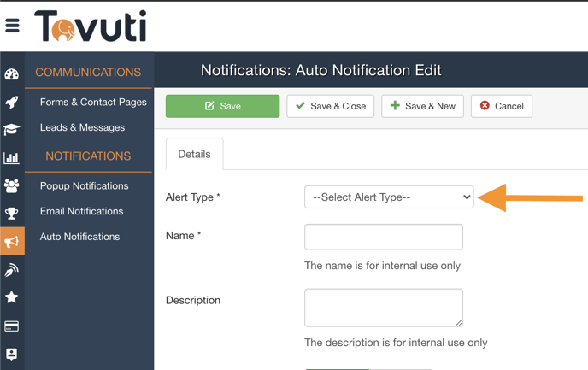This screenshot has width=588, height=370.
Task: Focus the Name input field
Action: click(384, 237)
